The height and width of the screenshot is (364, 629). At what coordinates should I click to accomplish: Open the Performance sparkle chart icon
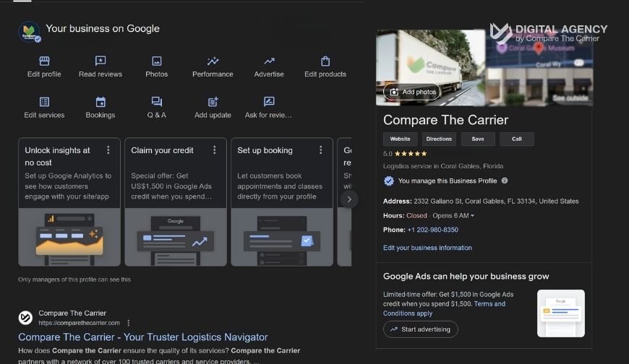tap(213, 61)
